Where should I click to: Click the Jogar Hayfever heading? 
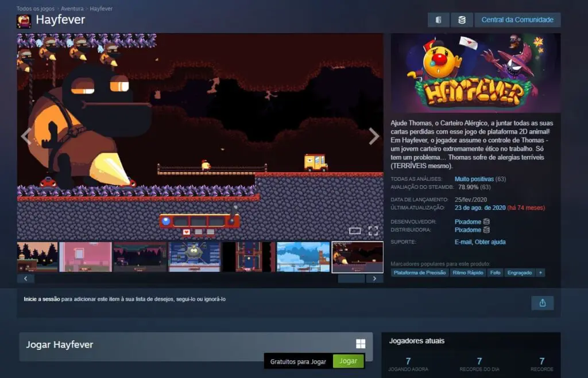click(x=60, y=345)
